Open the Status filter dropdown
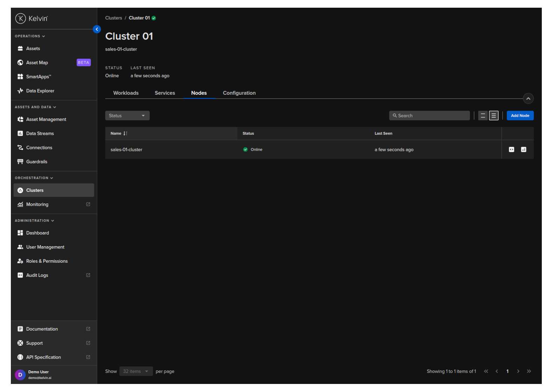The width and height of the screenshot is (553, 392). (127, 116)
